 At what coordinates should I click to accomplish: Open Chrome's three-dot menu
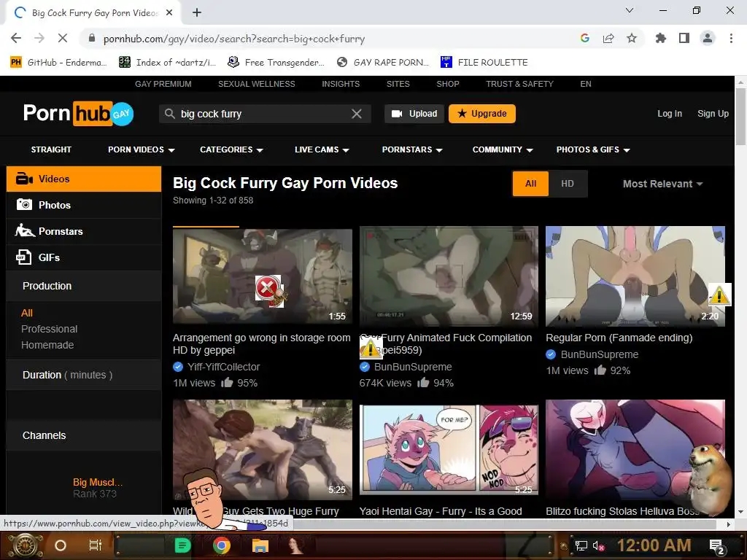tap(731, 38)
